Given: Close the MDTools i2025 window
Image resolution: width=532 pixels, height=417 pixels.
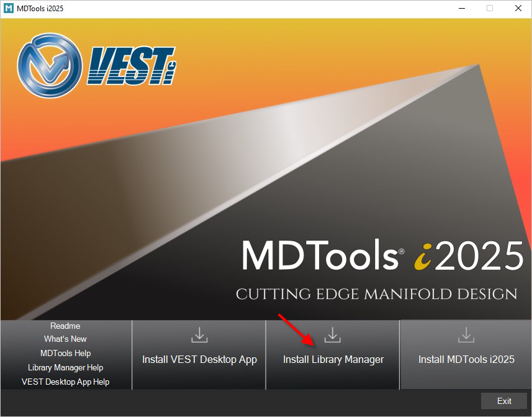Looking at the screenshot, I should [x=518, y=9].
